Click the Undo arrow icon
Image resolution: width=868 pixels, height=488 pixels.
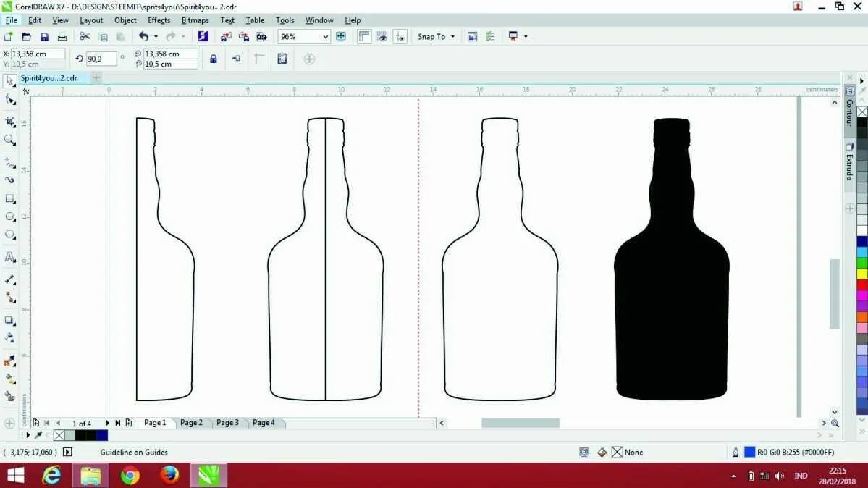[143, 36]
